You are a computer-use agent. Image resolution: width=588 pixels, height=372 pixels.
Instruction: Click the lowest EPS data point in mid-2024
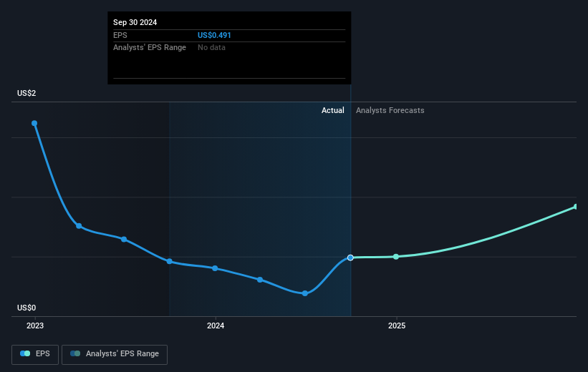point(305,293)
